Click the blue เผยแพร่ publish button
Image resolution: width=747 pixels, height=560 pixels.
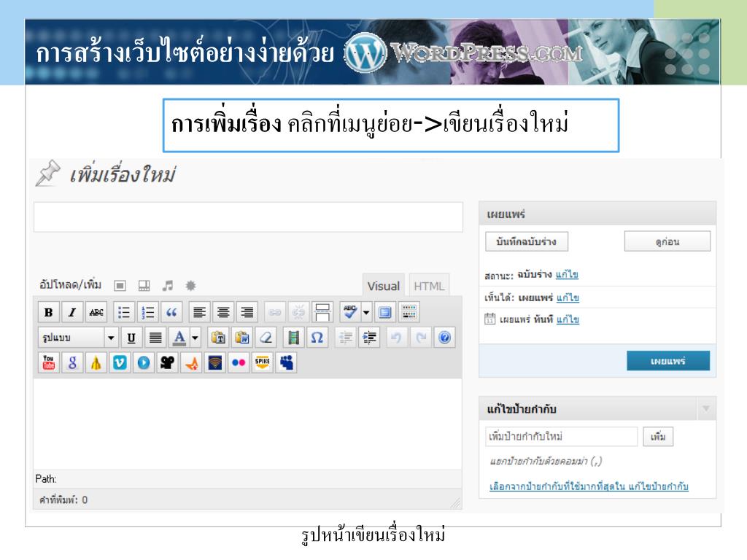668,361
